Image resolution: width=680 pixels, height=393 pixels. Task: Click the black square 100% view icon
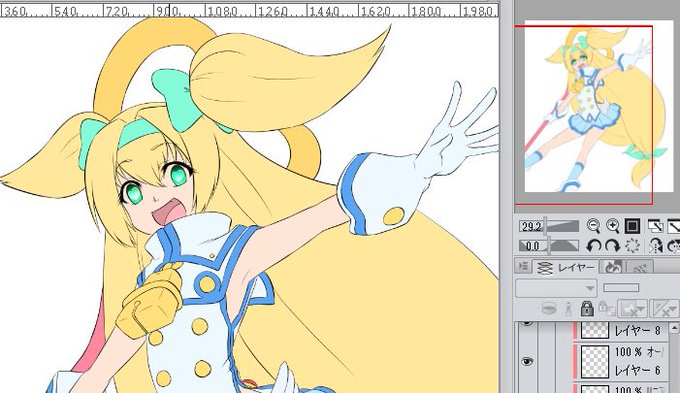tap(632, 226)
